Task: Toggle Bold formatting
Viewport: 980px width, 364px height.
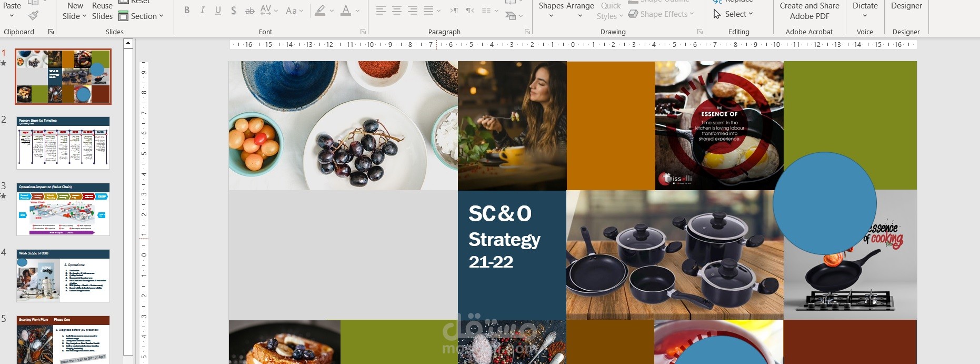Action: [x=187, y=10]
